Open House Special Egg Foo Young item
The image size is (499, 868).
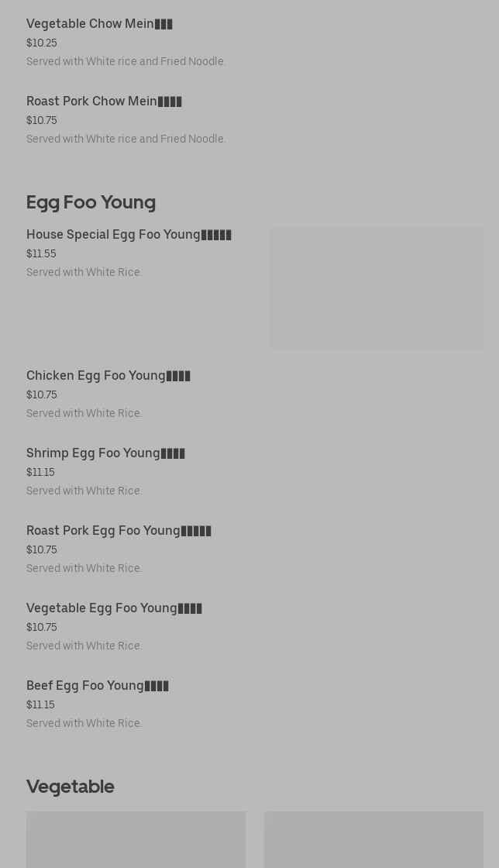pyautogui.click(x=129, y=235)
